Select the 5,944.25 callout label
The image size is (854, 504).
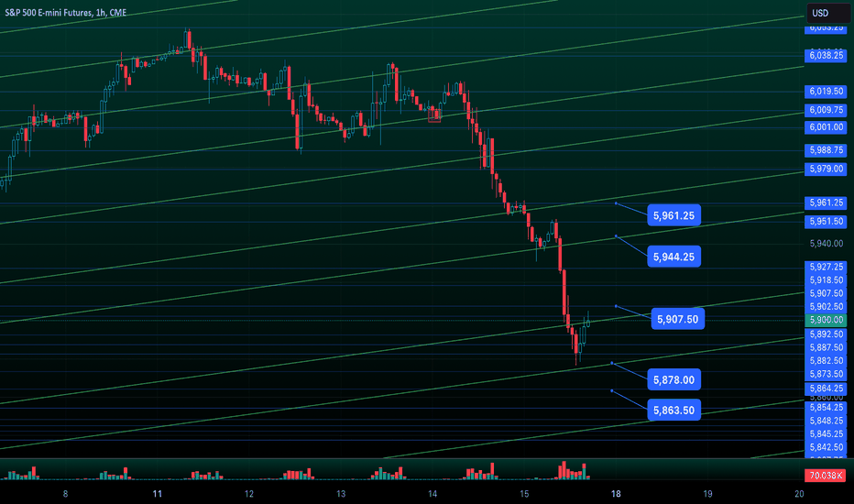click(673, 257)
